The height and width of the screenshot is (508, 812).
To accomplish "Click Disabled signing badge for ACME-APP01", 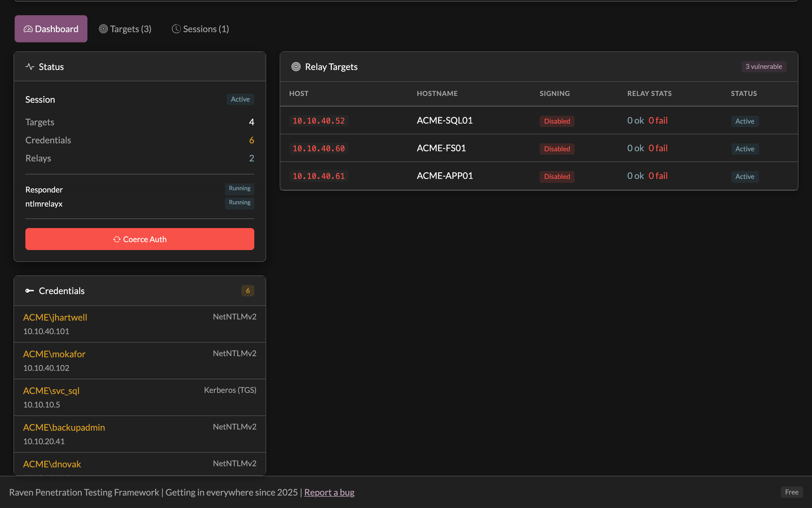I will 557,176.
